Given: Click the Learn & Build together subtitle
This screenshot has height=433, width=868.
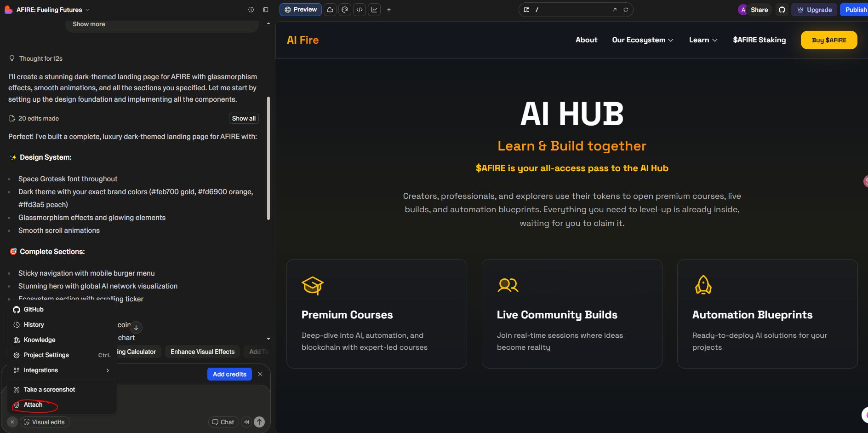Looking at the screenshot, I should point(572,146).
